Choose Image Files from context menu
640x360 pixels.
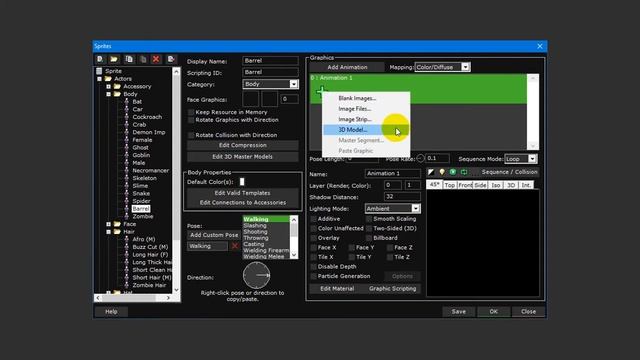coord(366,109)
